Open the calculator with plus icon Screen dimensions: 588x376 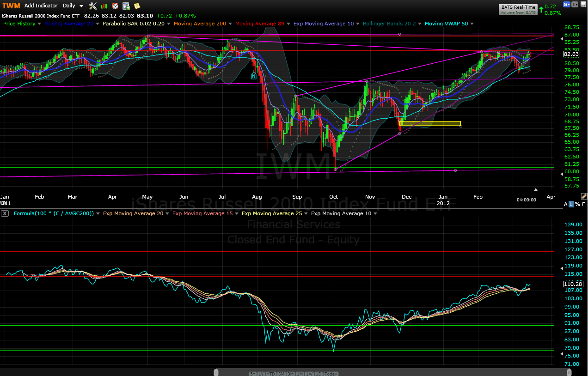126,6
